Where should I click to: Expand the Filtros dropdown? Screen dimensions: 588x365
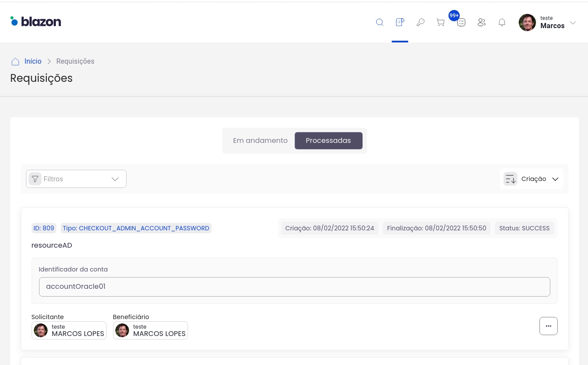[76, 179]
